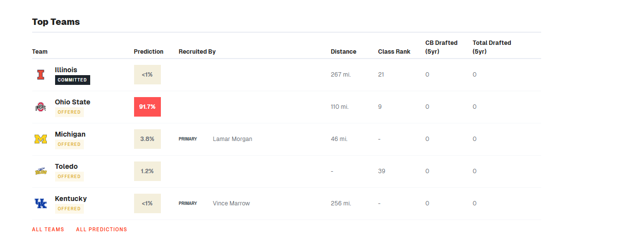Click Michigan's 3.8% prediction box
Screen dimensions: 644x241
tap(147, 139)
